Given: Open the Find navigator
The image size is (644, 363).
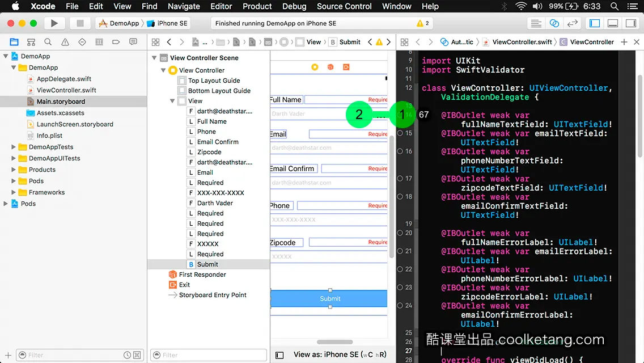Looking at the screenshot, I should point(48,42).
